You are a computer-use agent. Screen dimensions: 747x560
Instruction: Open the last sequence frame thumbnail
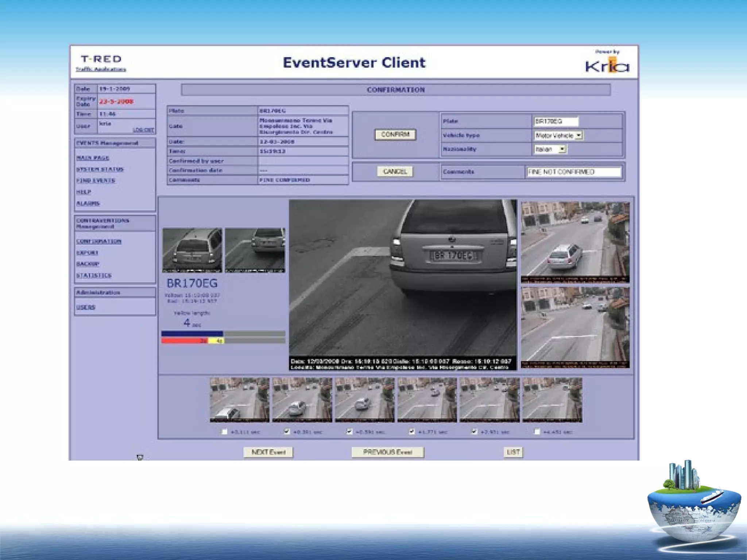point(552,400)
